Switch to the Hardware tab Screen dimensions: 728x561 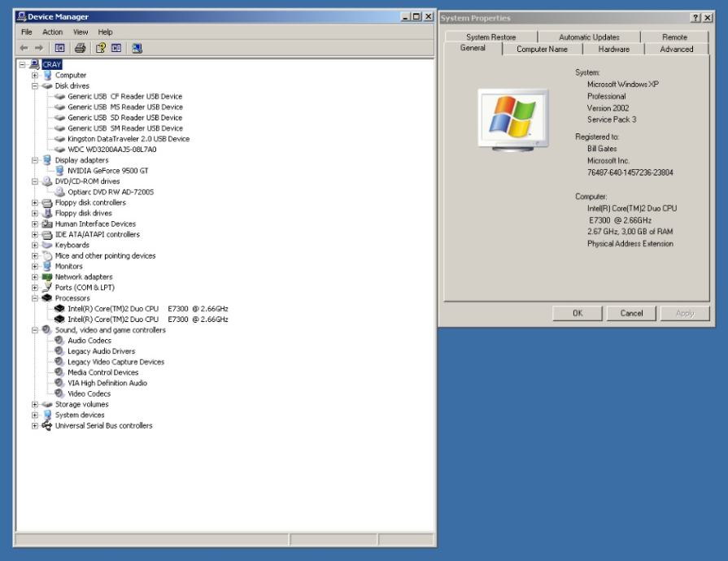(x=613, y=49)
